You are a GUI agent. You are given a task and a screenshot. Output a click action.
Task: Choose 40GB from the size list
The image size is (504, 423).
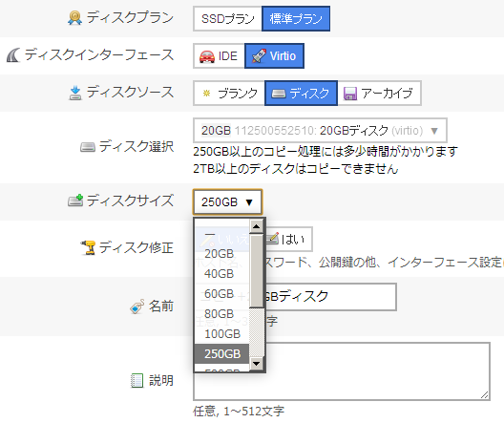(x=221, y=274)
